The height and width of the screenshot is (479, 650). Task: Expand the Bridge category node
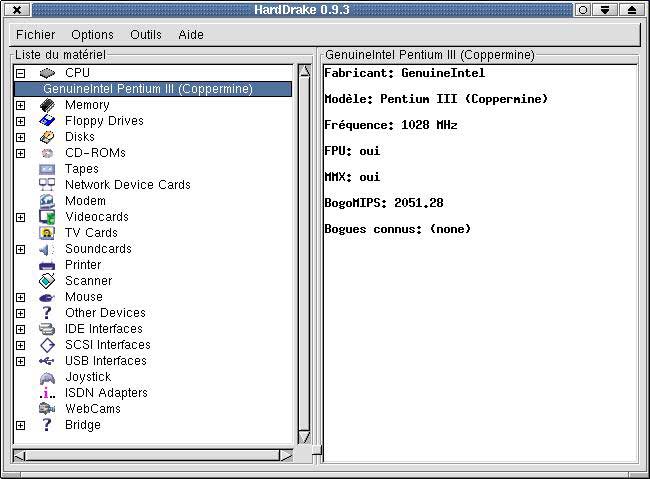tap(20, 425)
